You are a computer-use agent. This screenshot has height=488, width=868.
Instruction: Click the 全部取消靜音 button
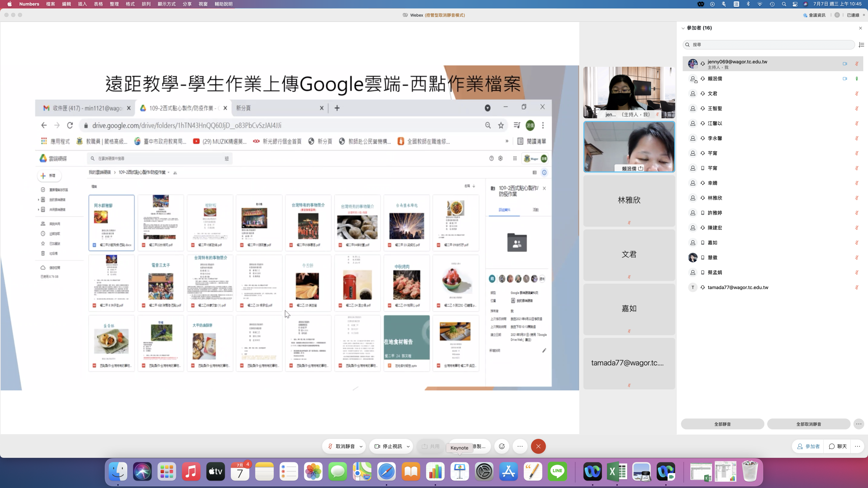pos(808,424)
